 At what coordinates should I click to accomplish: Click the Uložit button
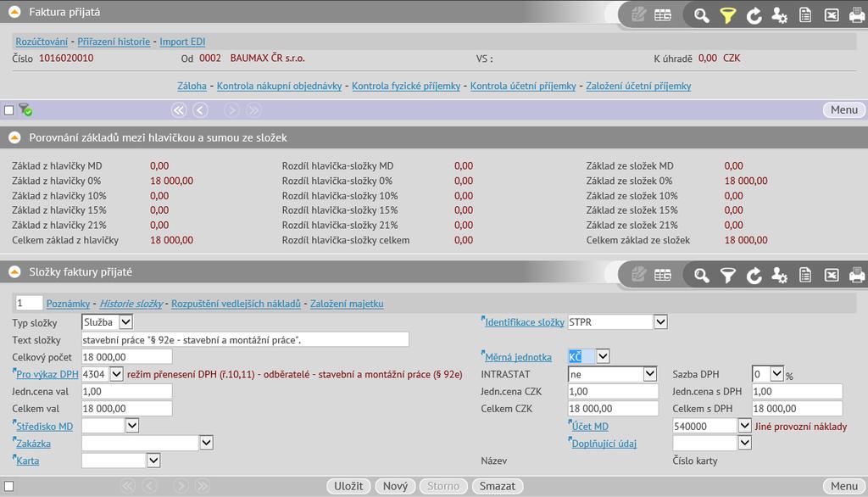point(348,486)
